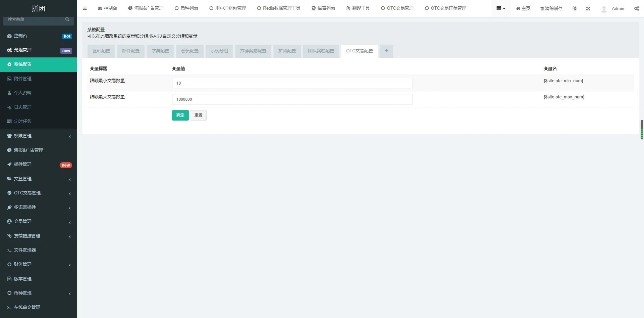Expand the OTC交易管理 sidebar menu
The height and width of the screenshot is (318, 644).
pyautogui.click(x=39, y=193)
